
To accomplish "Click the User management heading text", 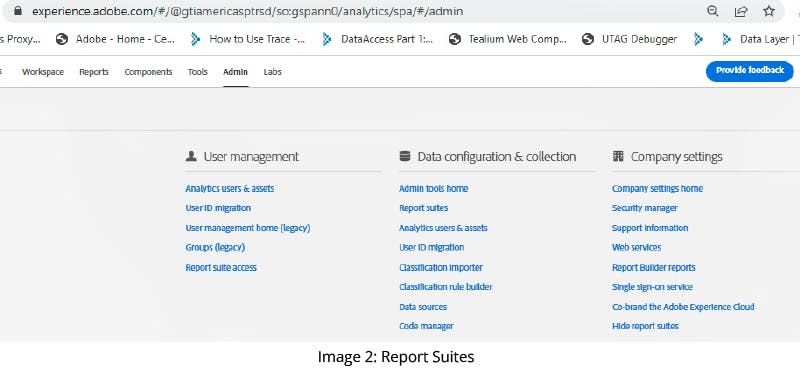I will pyautogui.click(x=251, y=156).
